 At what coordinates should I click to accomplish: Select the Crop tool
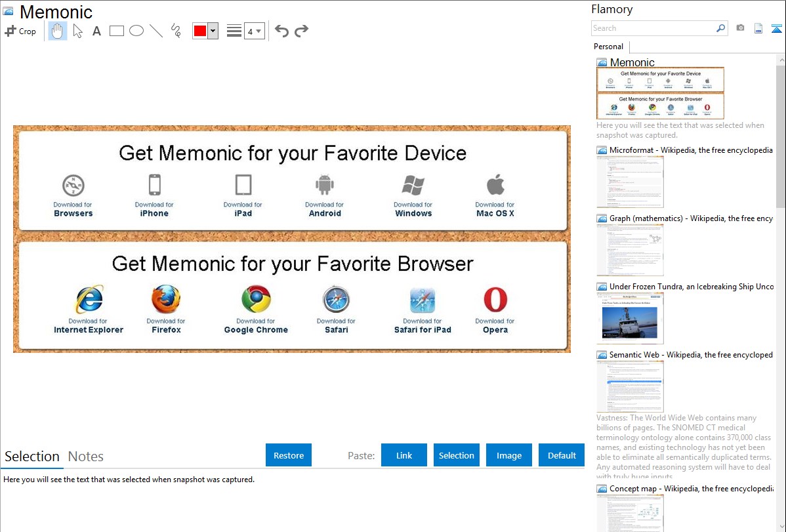20,31
